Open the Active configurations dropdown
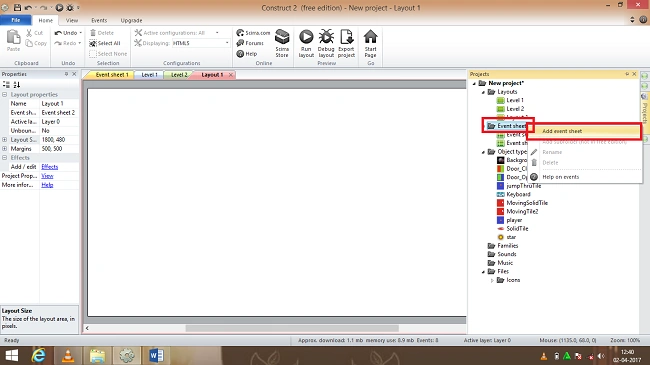 tap(217, 33)
